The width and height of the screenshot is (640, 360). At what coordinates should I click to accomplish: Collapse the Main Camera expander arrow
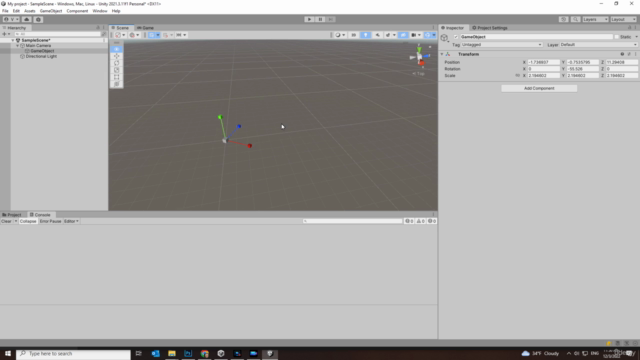point(18,46)
